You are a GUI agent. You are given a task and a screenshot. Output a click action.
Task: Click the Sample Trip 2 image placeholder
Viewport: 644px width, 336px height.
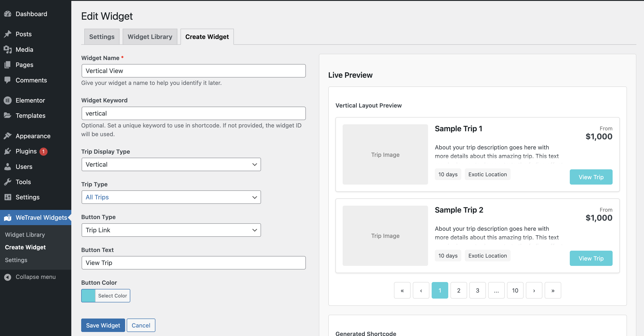click(385, 236)
